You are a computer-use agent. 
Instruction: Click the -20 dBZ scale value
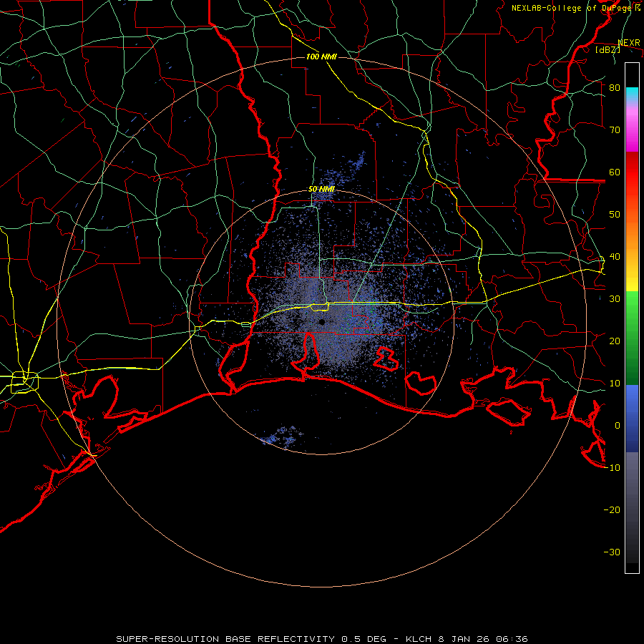612,510
